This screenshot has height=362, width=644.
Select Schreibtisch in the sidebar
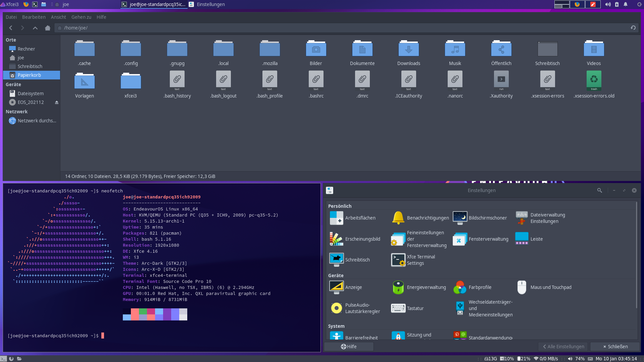pos(32,66)
